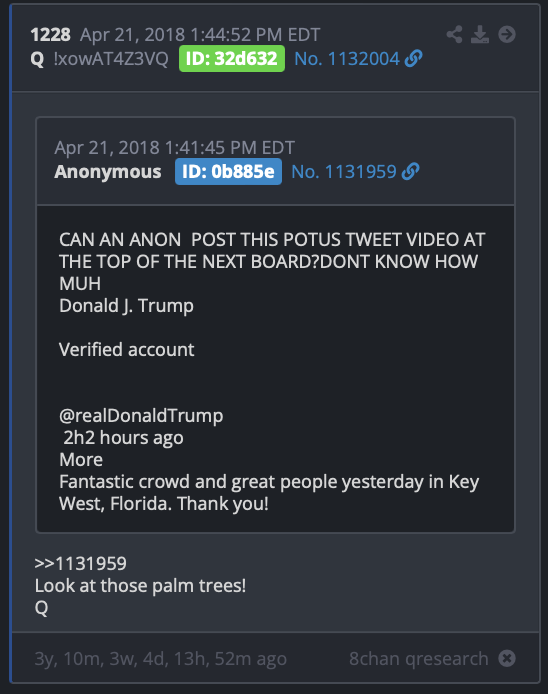The height and width of the screenshot is (694, 548).
Task: Click the share icon on post 1228
Action: [454, 35]
